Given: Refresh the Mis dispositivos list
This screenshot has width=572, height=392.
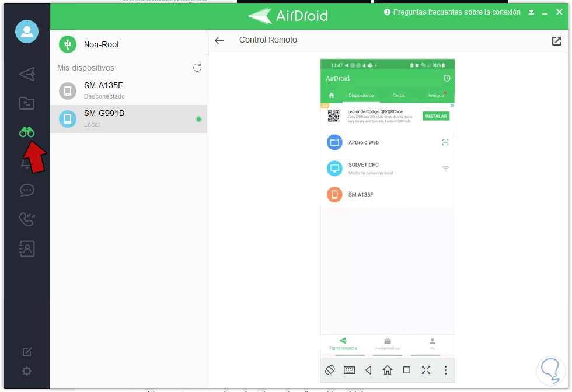Looking at the screenshot, I should pos(197,68).
